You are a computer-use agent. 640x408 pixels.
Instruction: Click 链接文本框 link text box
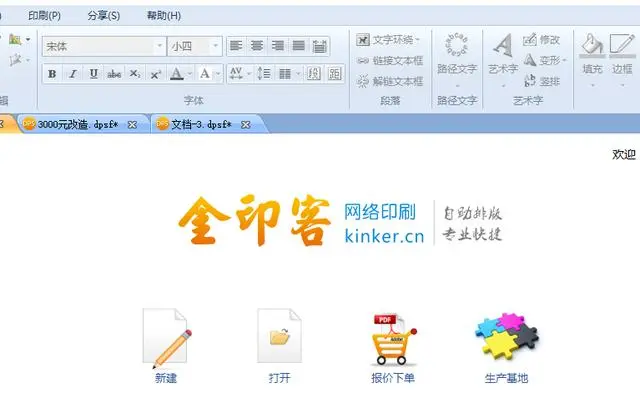pos(389,61)
